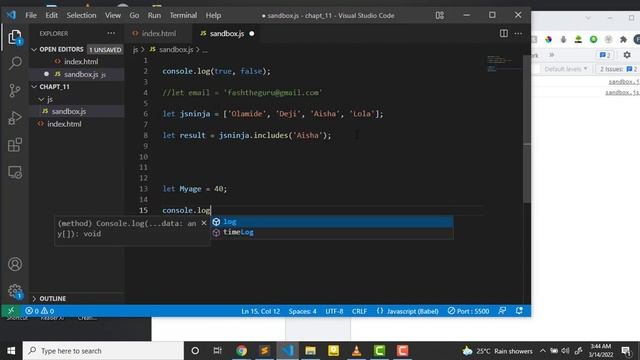This screenshot has height=360, width=640.
Task: Open editor More Actions ellipsis
Action: point(518,33)
